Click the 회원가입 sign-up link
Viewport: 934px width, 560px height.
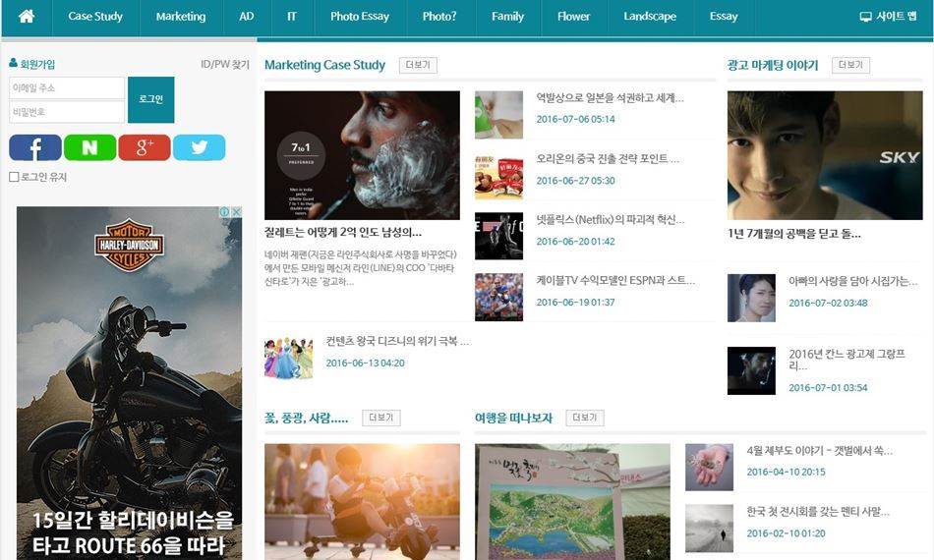(x=32, y=64)
